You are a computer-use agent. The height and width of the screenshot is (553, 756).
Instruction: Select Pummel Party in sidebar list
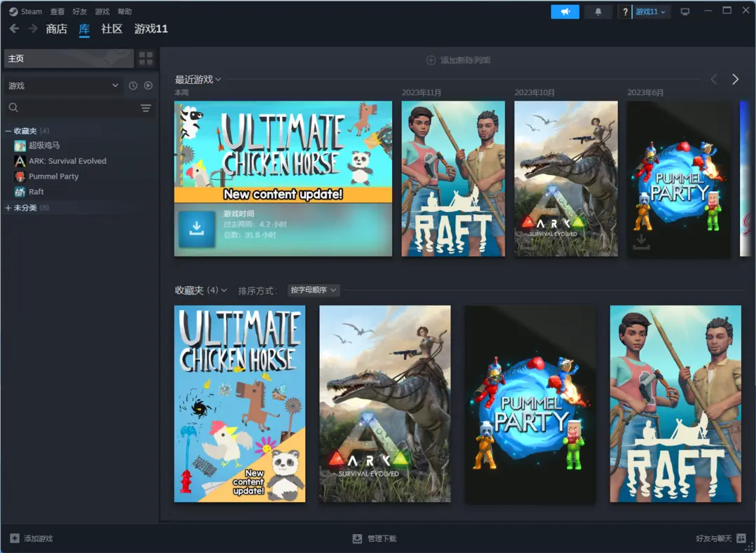[x=53, y=176]
